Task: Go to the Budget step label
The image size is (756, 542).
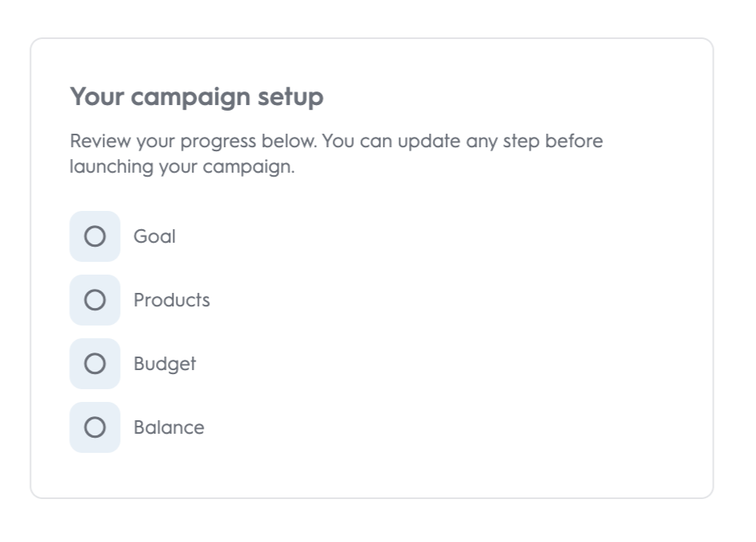Action: tap(165, 364)
